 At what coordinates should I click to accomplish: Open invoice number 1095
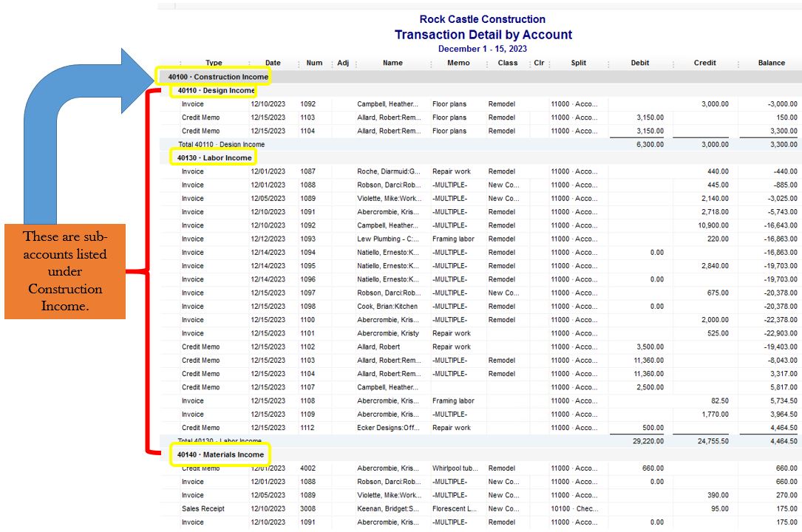[x=308, y=266]
